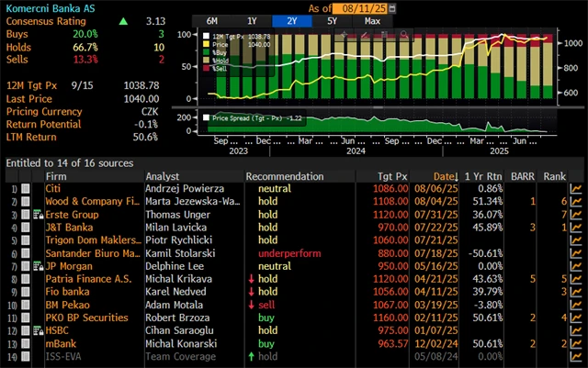
Task: Select the checkbox for Patria Finance A.S.
Action: pos(27,278)
